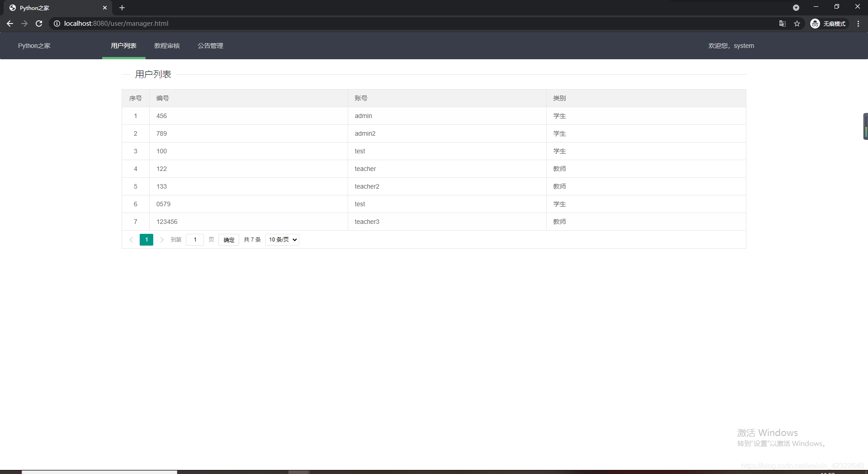The height and width of the screenshot is (474, 868).
Task: Click the 共 7 条 total count text
Action: [252, 240]
